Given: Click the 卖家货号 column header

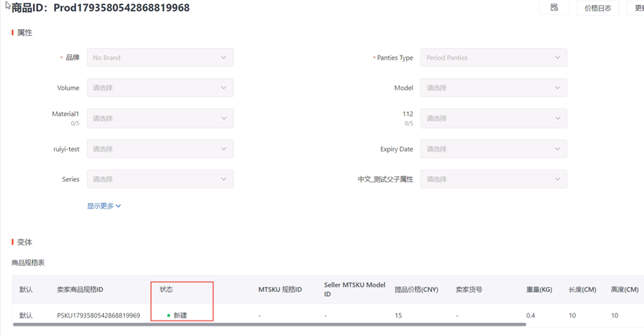Looking at the screenshot, I should 469,289.
